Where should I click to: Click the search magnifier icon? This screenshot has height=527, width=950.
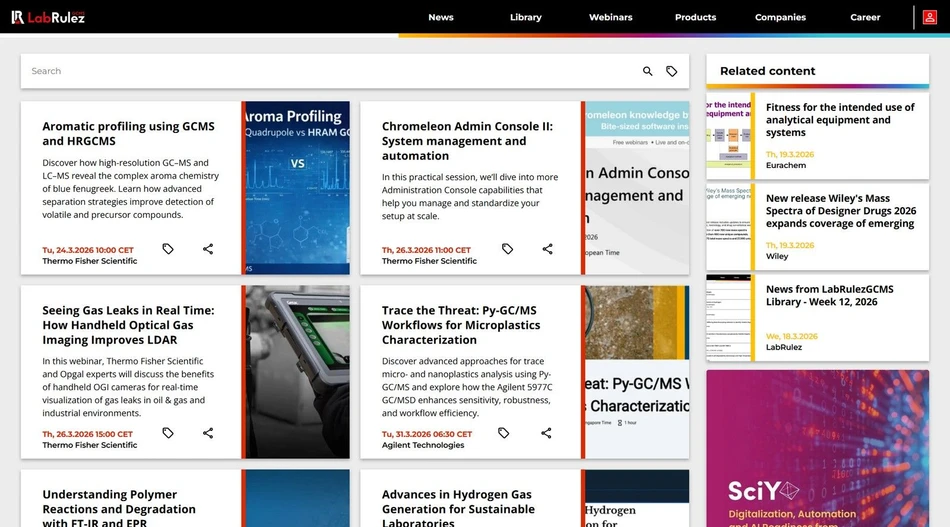[647, 71]
